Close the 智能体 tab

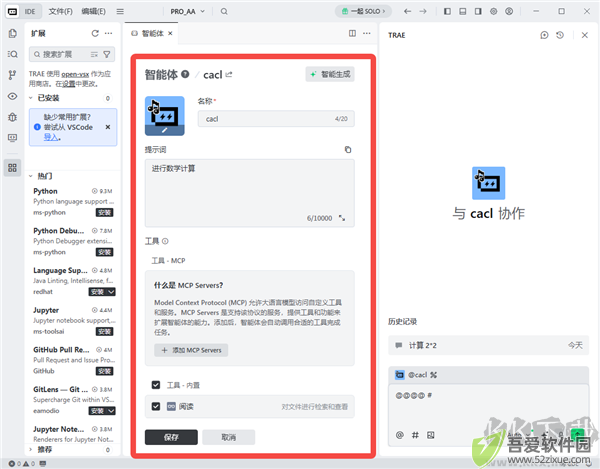[170, 33]
